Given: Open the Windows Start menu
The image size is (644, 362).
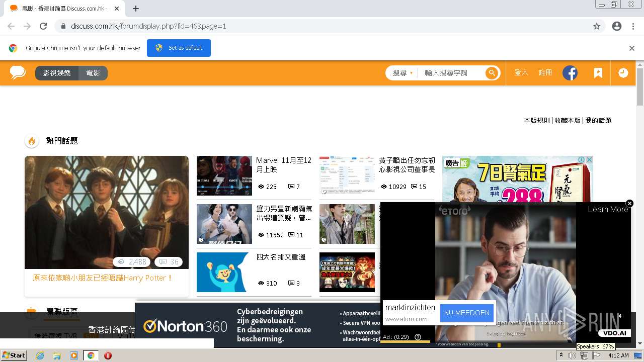Looking at the screenshot, I should pos(14,355).
